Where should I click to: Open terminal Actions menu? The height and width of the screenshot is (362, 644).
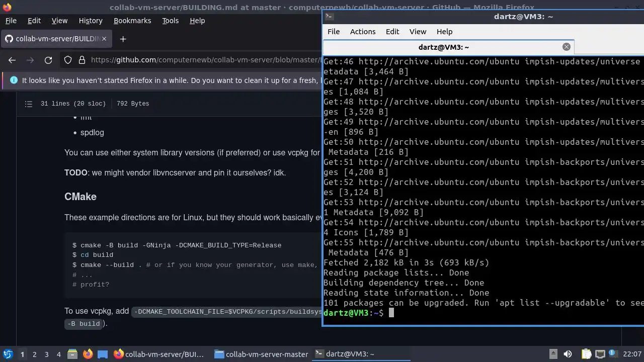(363, 31)
